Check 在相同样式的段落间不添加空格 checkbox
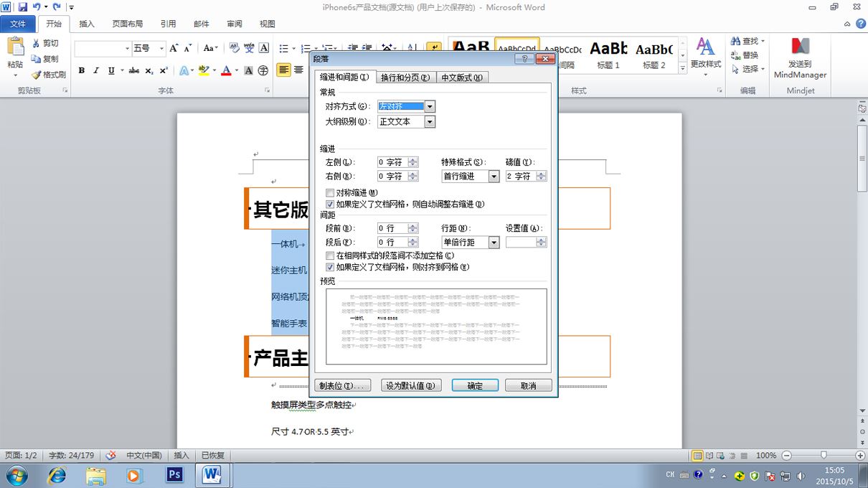This screenshot has width=868, height=488. point(330,255)
